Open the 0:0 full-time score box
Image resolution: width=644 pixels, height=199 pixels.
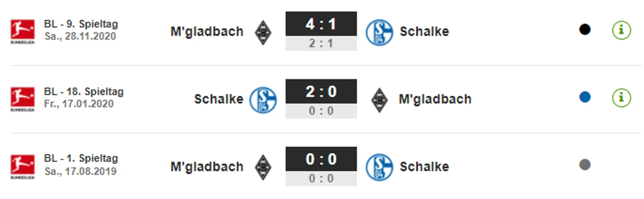coord(321,159)
